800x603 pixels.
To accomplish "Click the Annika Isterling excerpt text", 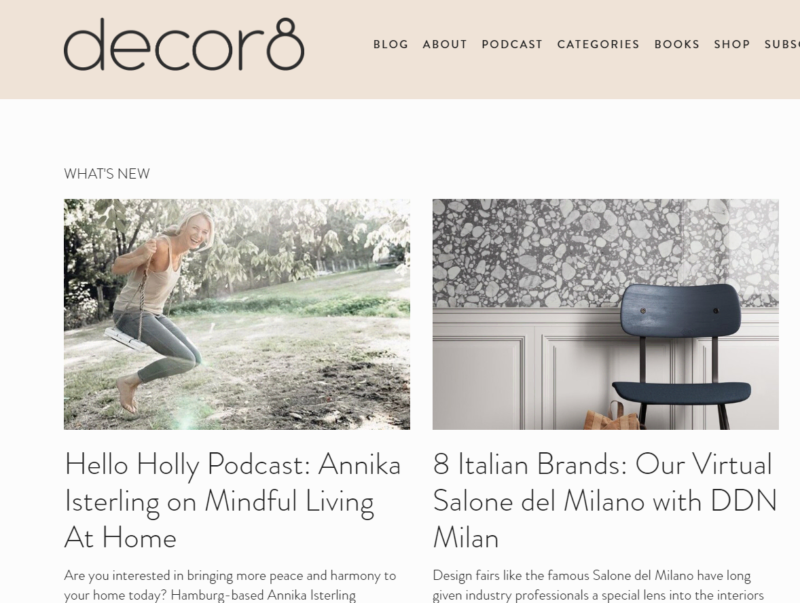I will [230, 586].
